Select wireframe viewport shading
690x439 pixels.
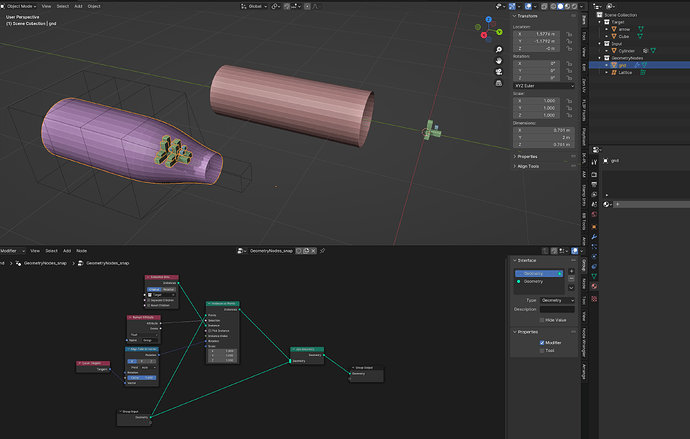[x=553, y=6]
